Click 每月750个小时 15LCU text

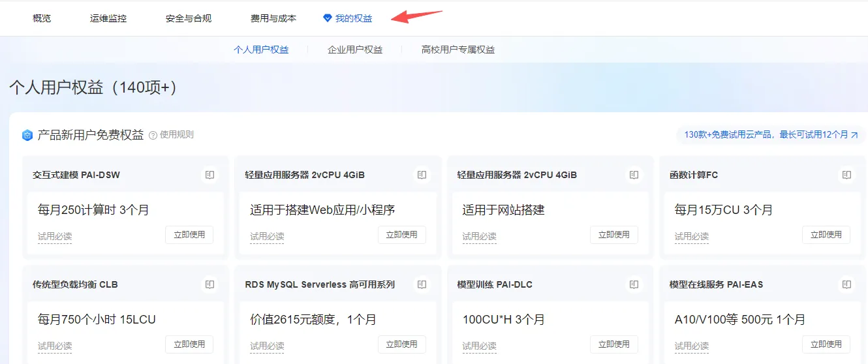click(97, 320)
